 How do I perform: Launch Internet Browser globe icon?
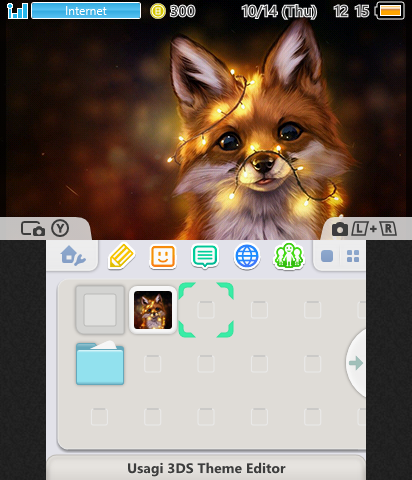tap(247, 256)
